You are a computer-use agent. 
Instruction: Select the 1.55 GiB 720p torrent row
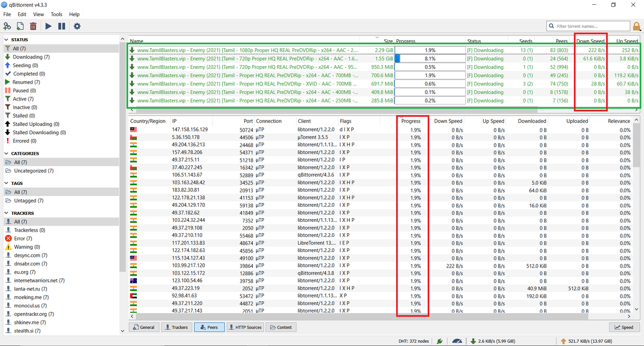[384, 59]
